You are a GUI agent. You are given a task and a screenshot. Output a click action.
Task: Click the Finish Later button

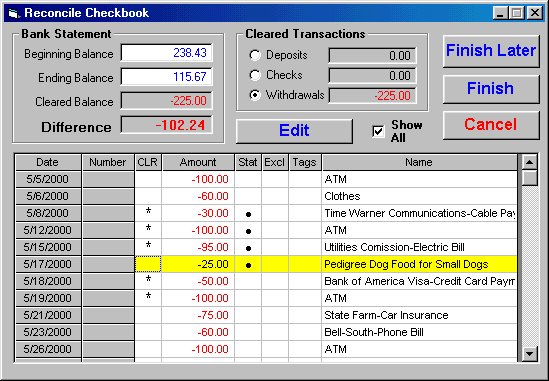pyautogui.click(x=491, y=51)
